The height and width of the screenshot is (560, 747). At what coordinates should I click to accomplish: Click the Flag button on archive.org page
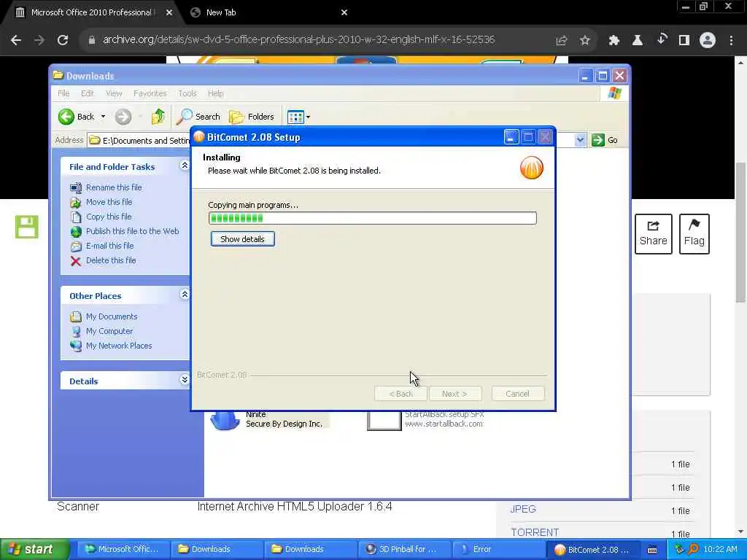coord(694,234)
